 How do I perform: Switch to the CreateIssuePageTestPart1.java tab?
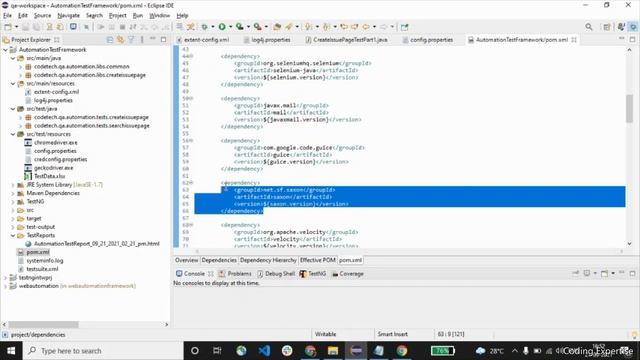point(347,40)
